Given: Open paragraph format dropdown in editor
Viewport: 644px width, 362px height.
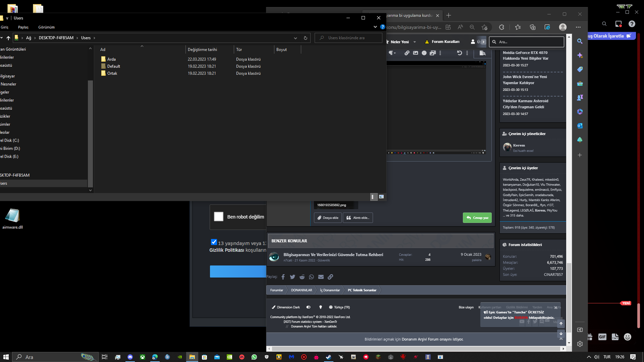Looking at the screenshot, I should [x=392, y=53].
